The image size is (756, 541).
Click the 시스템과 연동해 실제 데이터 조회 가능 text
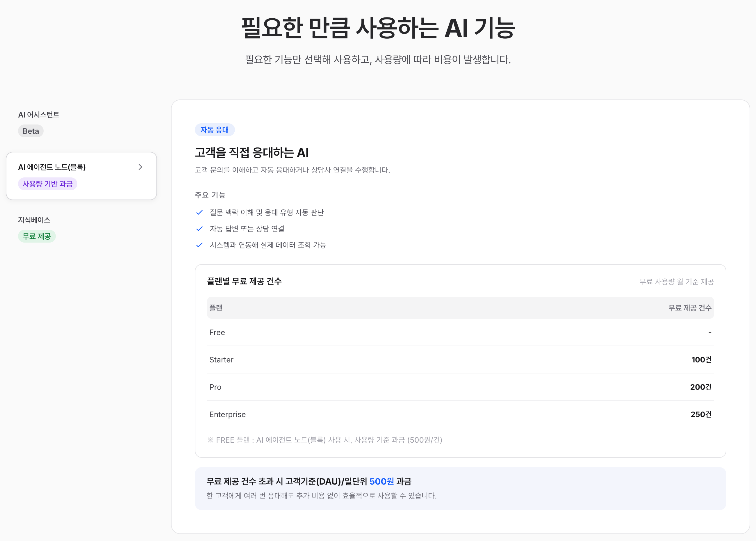[268, 245]
